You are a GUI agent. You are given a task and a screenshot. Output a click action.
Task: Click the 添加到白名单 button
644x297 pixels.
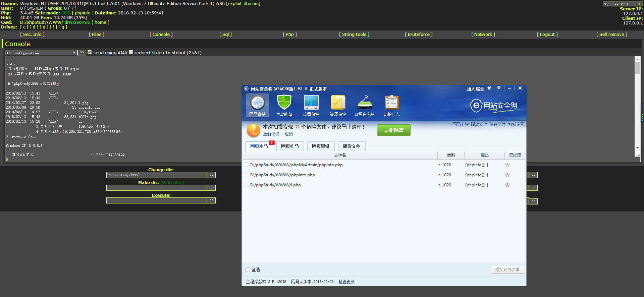(x=507, y=270)
